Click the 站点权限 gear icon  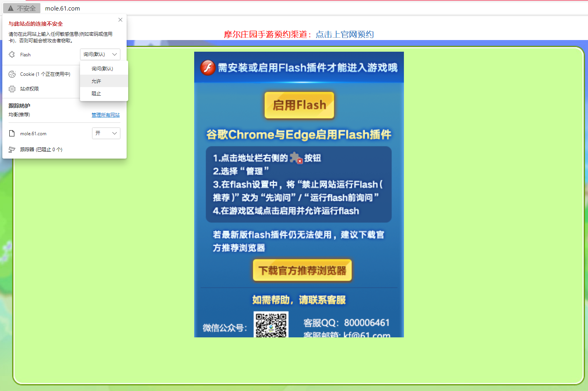(x=12, y=89)
